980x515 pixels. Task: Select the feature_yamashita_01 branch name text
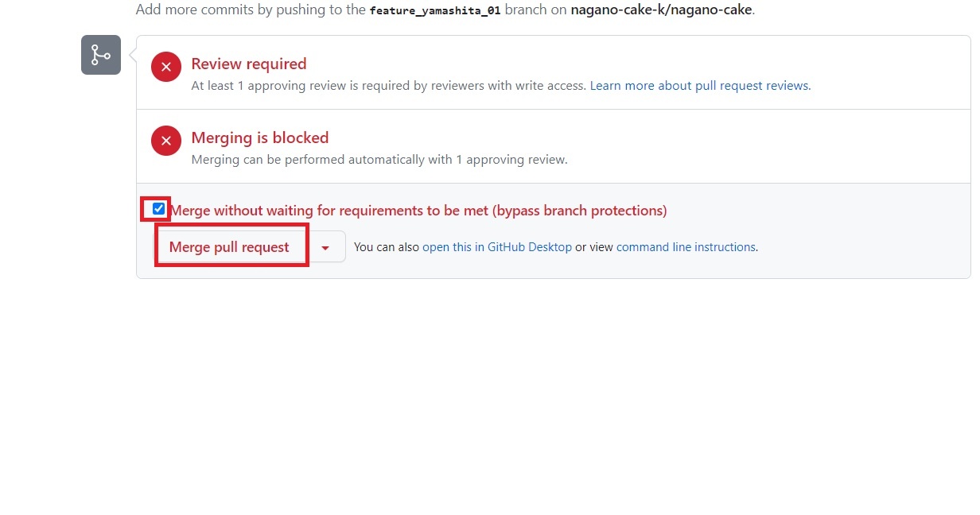(435, 11)
